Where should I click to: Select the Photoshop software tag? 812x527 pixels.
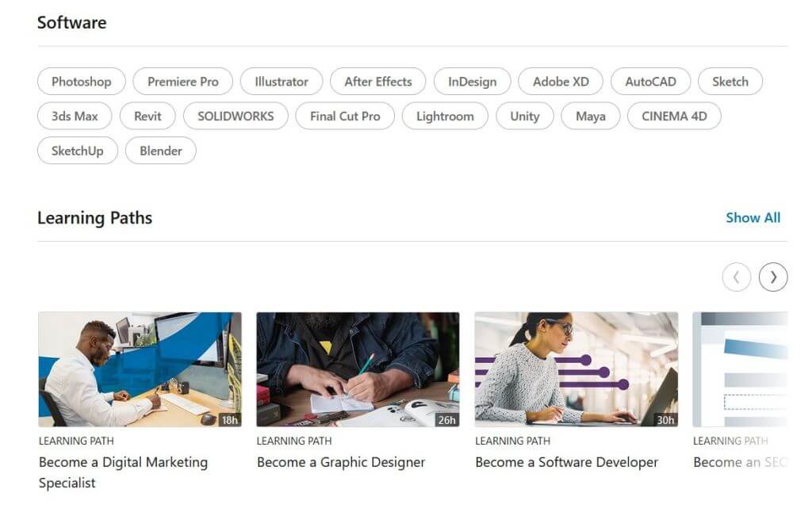pyautogui.click(x=82, y=82)
